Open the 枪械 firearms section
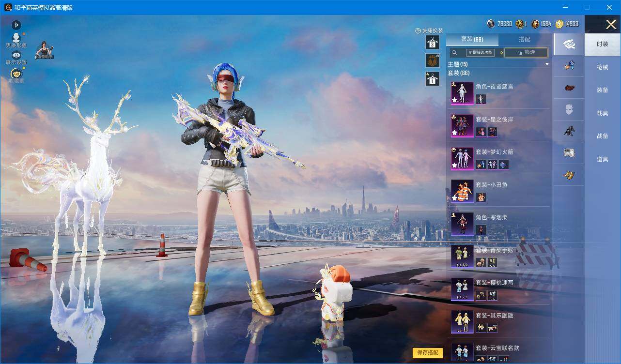 [602, 67]
